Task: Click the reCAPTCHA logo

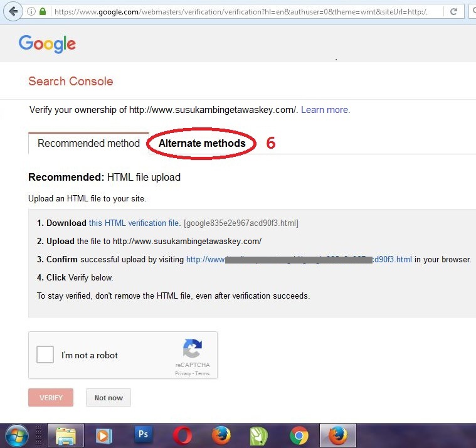Action: pyautogui.click(x=193, y=348)
